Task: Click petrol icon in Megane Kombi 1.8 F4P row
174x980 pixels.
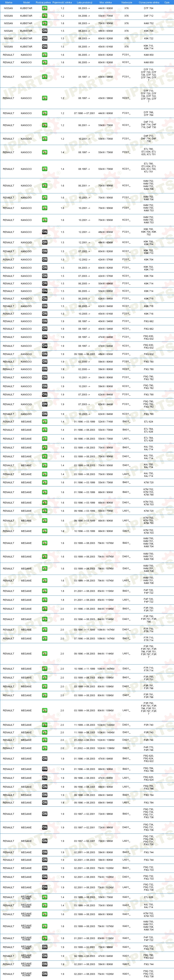Action: (45, 938)
